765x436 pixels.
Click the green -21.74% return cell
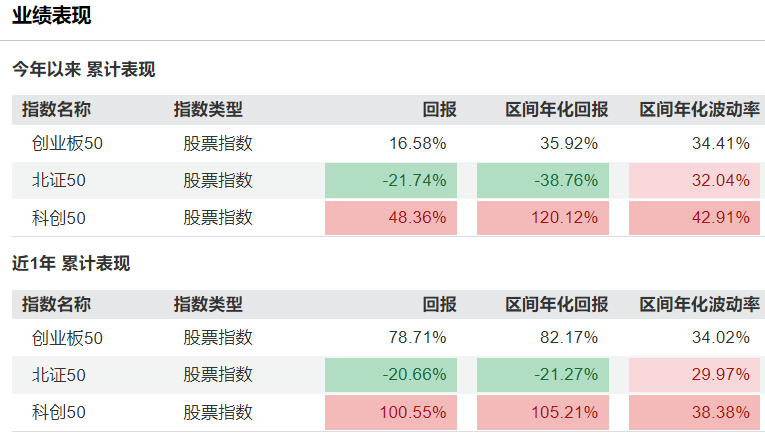pos(391,180)
